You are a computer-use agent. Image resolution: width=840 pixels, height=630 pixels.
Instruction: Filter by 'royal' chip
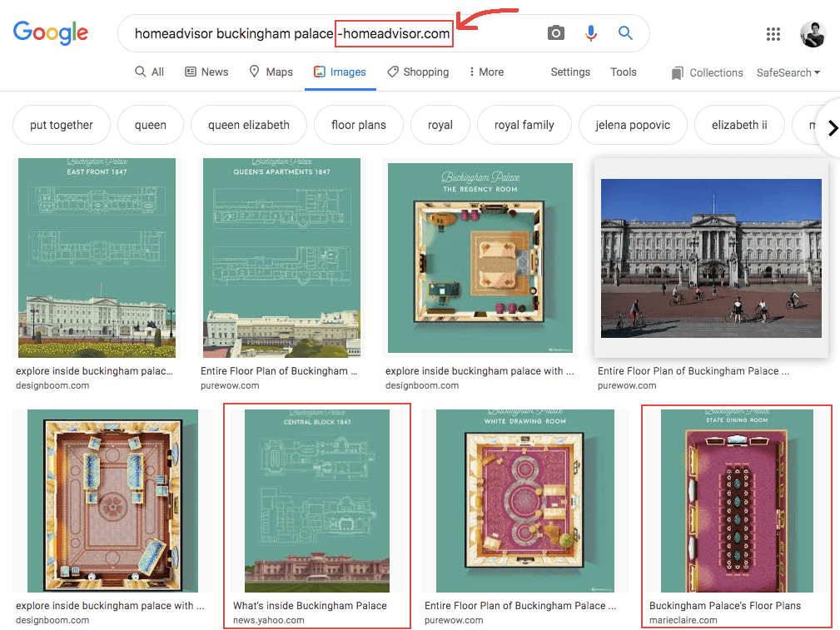click(440, 125)
